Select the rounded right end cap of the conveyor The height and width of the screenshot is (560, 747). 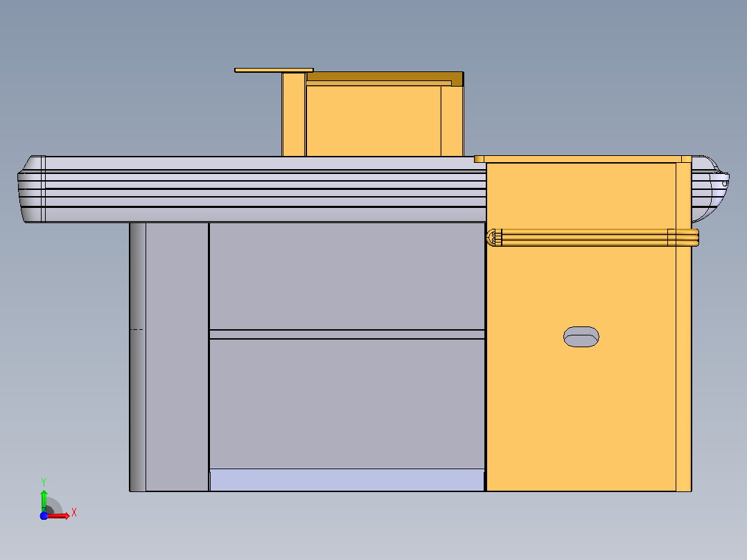[x=710, y=189]
